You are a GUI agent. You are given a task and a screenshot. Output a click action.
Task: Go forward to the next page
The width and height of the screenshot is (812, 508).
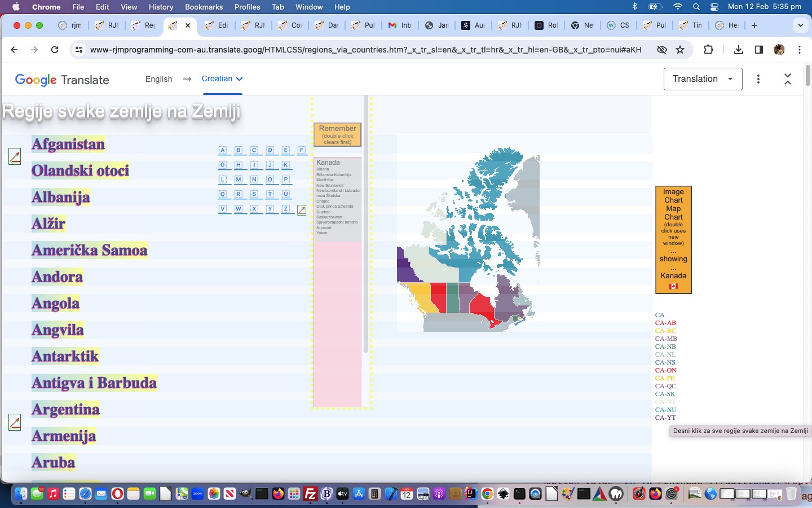click(x=34, y=50)
